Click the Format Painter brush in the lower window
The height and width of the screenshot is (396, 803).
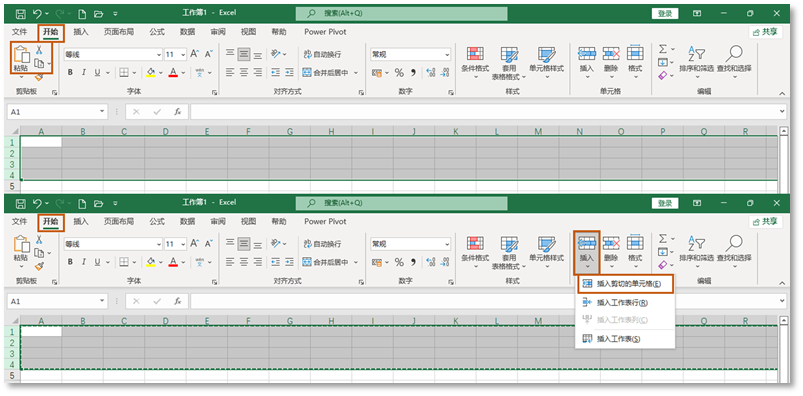[39, 266]
